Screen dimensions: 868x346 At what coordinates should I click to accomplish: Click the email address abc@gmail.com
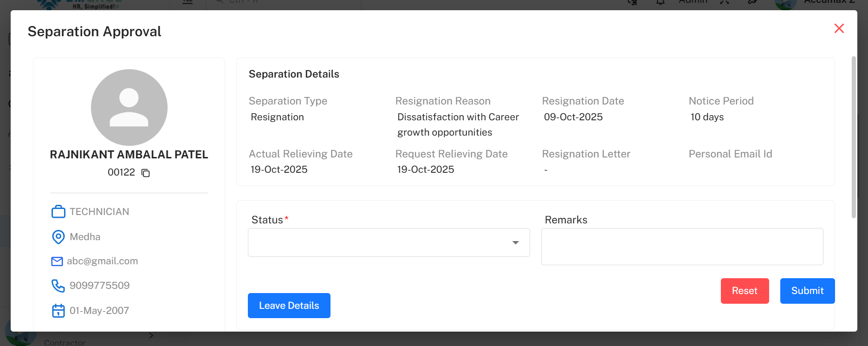(103, 261)
